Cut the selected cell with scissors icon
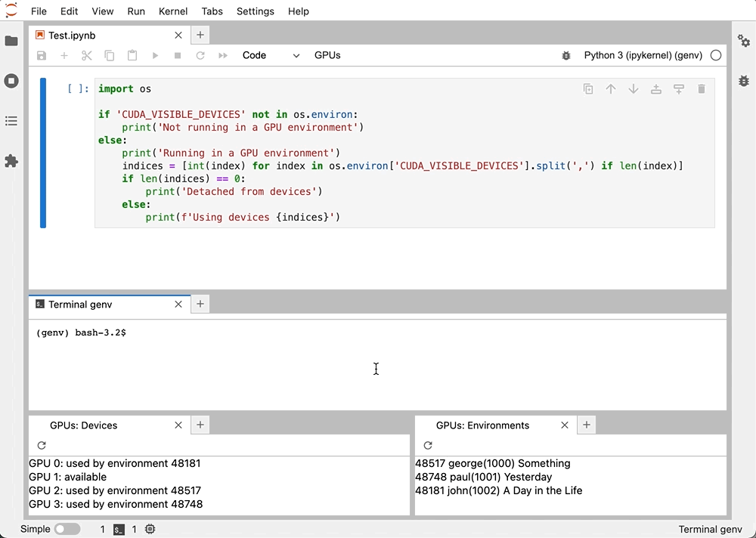Viewport: 756px width, 538px height. 87,55
